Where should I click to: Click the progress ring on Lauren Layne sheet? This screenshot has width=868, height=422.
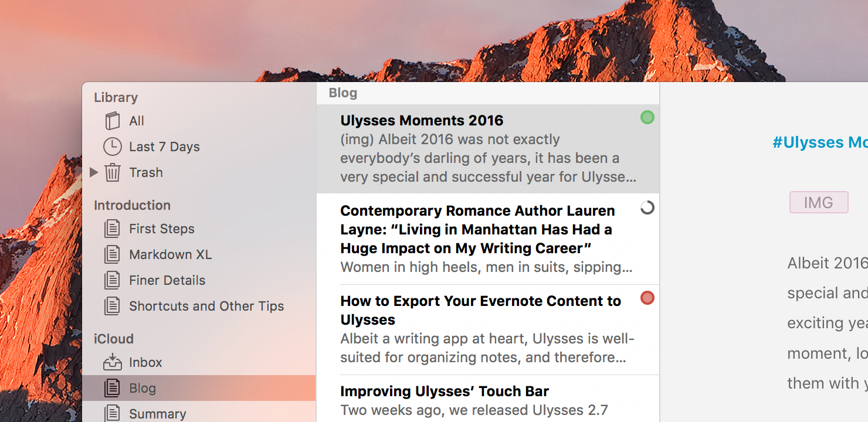pos(647,208)
